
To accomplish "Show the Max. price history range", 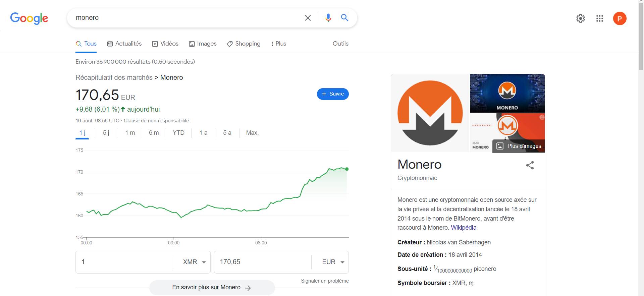I will [252, 133].
